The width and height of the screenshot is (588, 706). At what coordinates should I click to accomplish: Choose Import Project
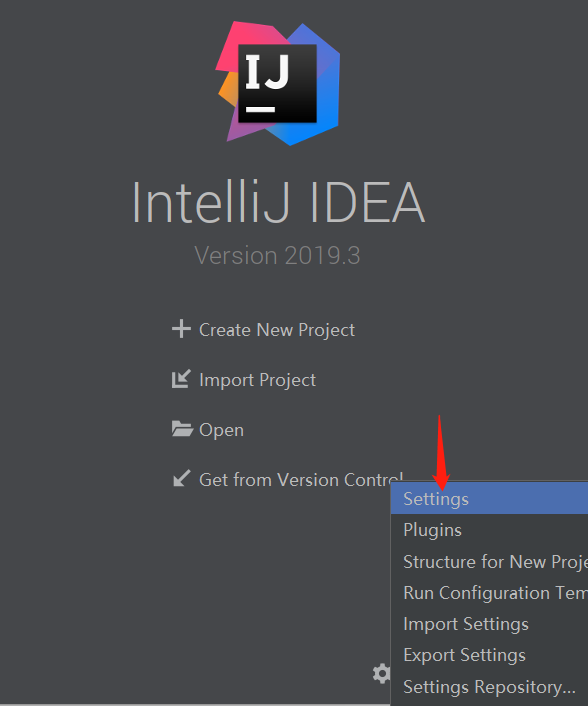[x=257, y=380]
